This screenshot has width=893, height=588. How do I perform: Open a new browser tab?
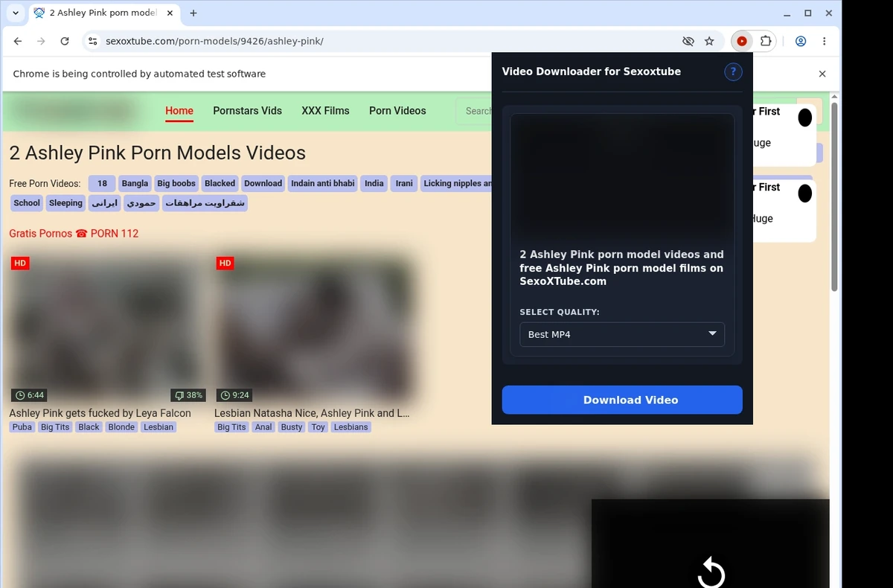coord(193,13)
